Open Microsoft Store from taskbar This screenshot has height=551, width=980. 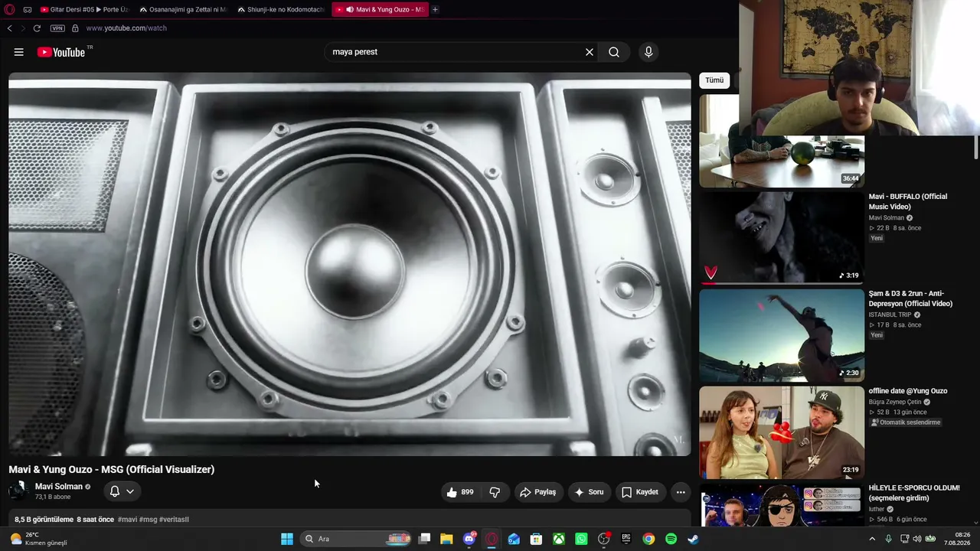pyautogui.click(x=537, y=539)
